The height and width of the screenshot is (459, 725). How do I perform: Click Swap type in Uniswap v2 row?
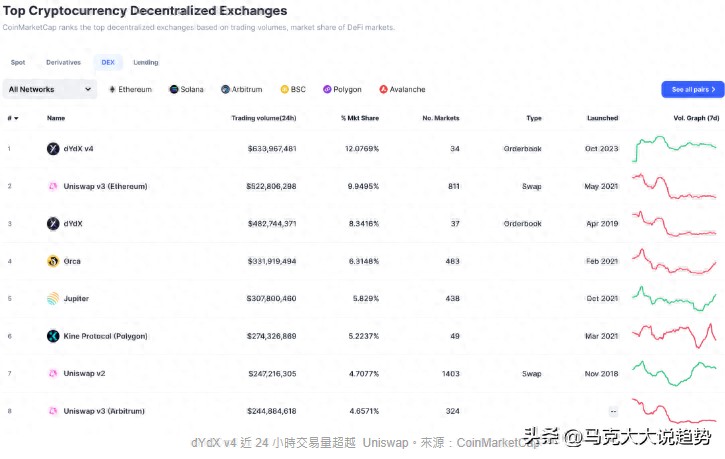(532, 373)
